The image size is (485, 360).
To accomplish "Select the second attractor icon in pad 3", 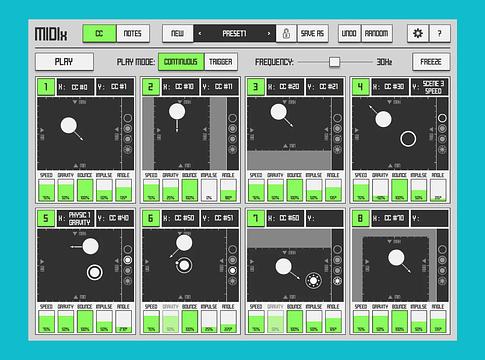I will pyautogui.click(x=337, y=129).
